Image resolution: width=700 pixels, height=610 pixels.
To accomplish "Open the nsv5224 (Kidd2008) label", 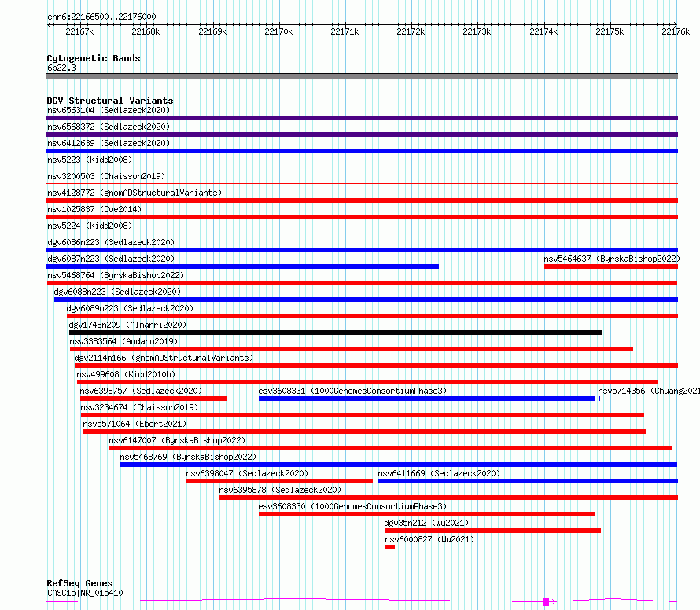I will coord(90,226).
